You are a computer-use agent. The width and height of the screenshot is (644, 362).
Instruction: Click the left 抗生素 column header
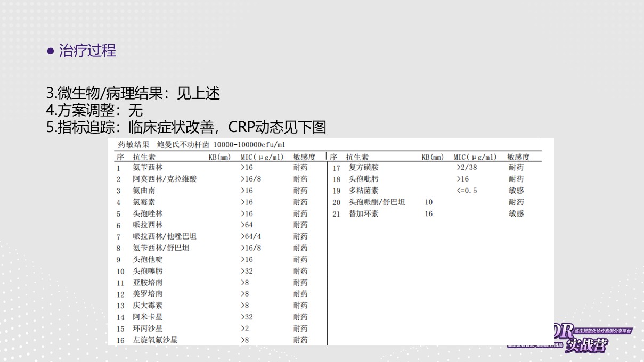click(x=144, y=157)
